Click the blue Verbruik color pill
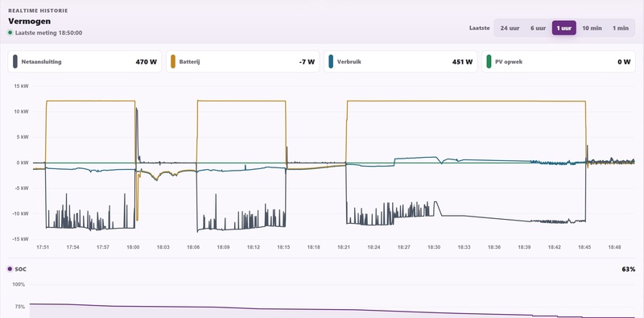This screenshot has height=318, width=644. pos(331,62)
